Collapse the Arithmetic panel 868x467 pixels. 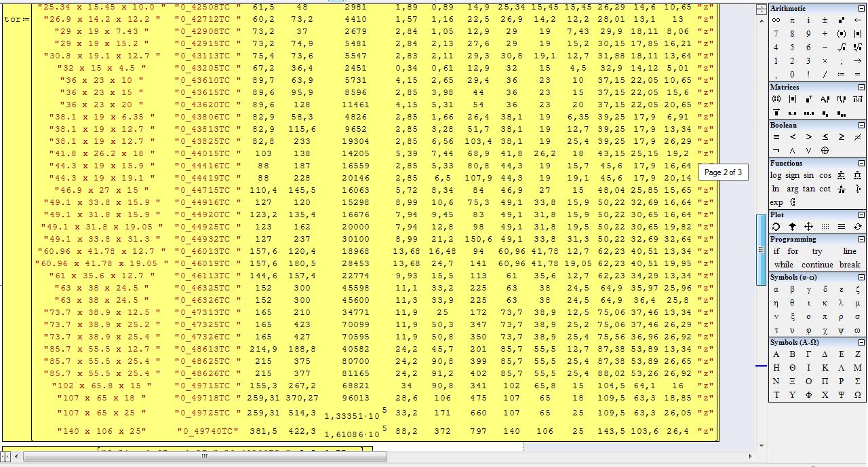861,9
